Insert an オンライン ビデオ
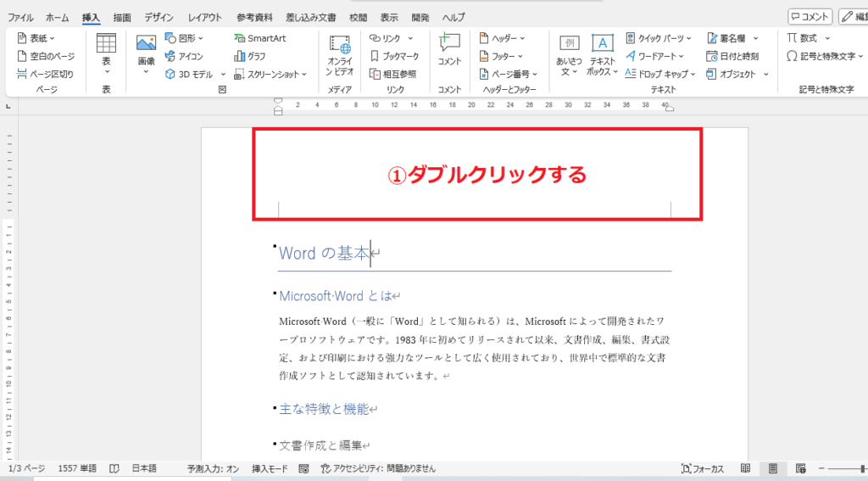Screen dimensions: 868x481 [339, 55]
